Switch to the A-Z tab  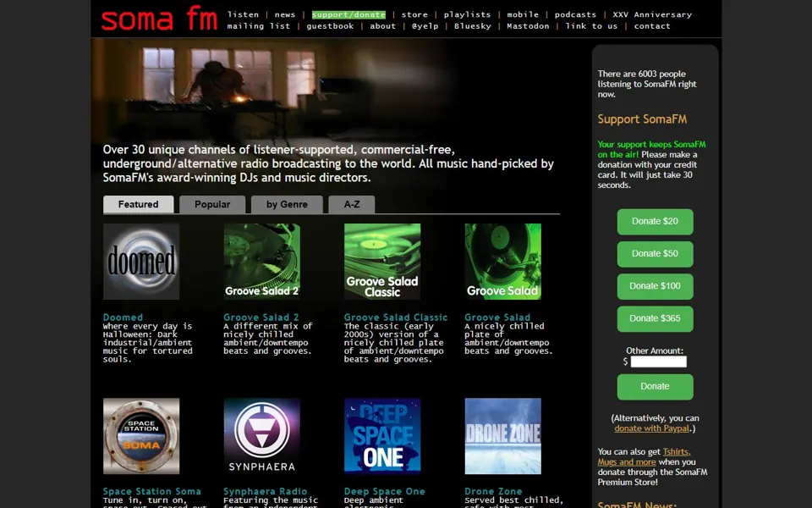[x=352, y=204]
